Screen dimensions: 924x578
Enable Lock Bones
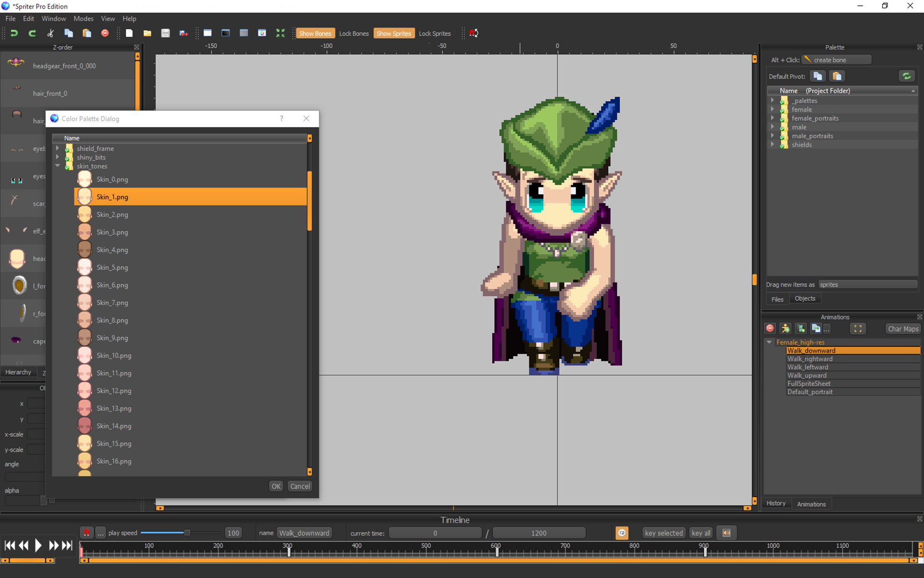click(354, 33)
